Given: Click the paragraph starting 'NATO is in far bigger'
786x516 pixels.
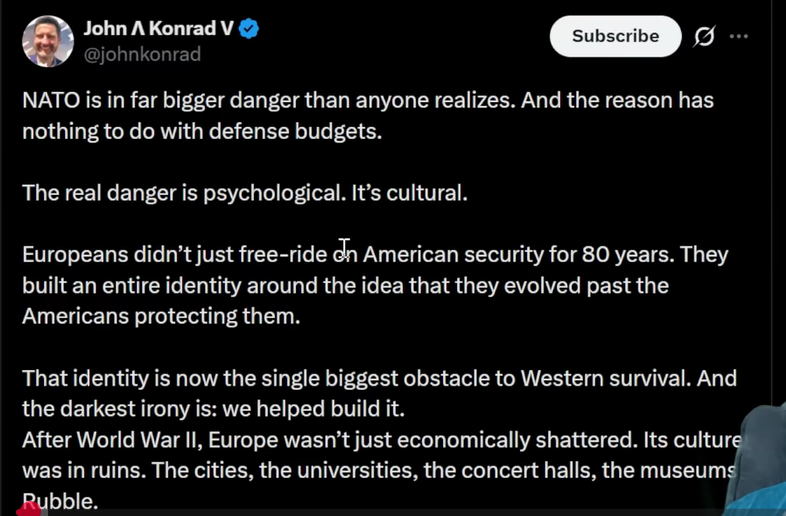Looking at the screenshot, I should coord(368,115).
